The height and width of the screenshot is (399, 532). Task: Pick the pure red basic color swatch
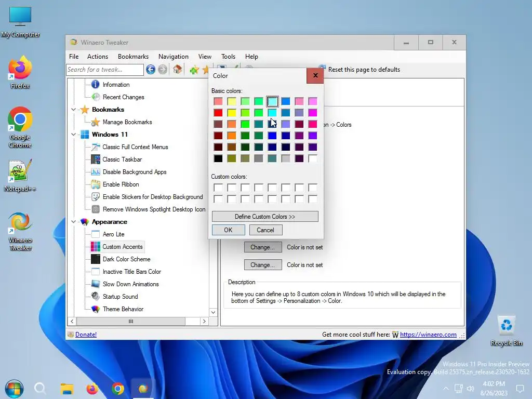click(218, 113)
